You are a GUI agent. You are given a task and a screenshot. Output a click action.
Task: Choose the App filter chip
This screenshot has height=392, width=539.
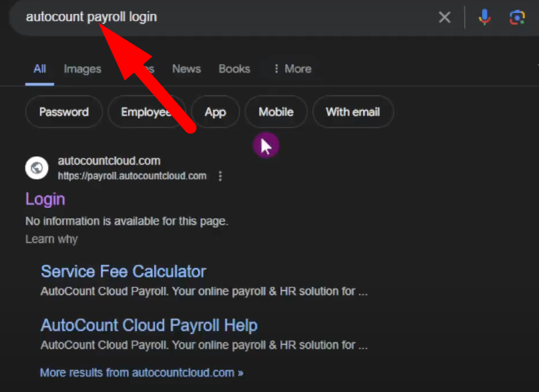[x=215, y=112]
